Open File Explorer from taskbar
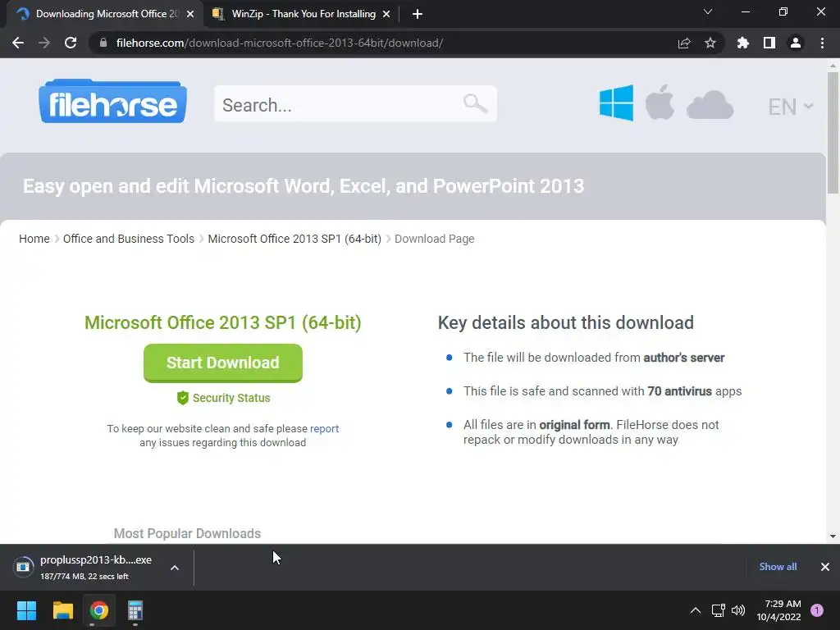This screenshot has width=840, height=630. [62, 610]
